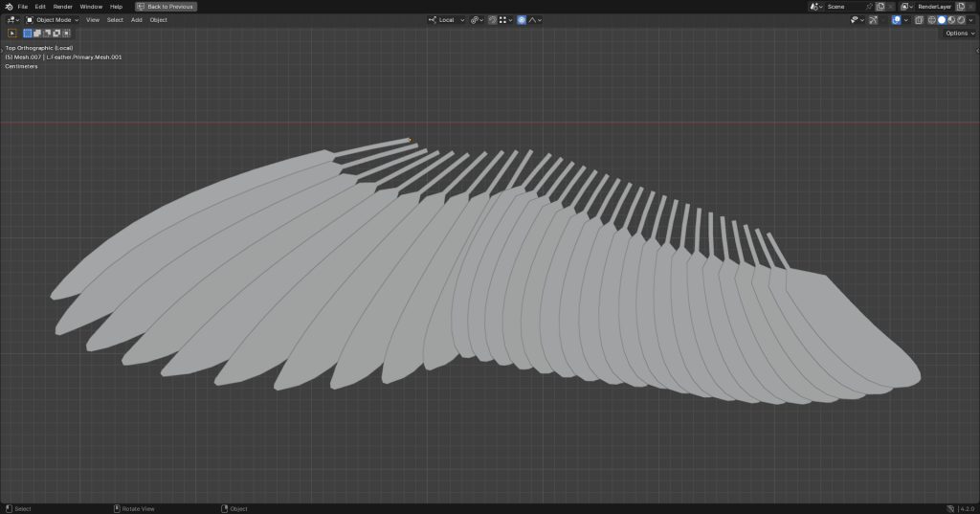Expand the viewport shading options arrow
The height and width of the screenshot is (514, 980).
click(x=970, y=20)
